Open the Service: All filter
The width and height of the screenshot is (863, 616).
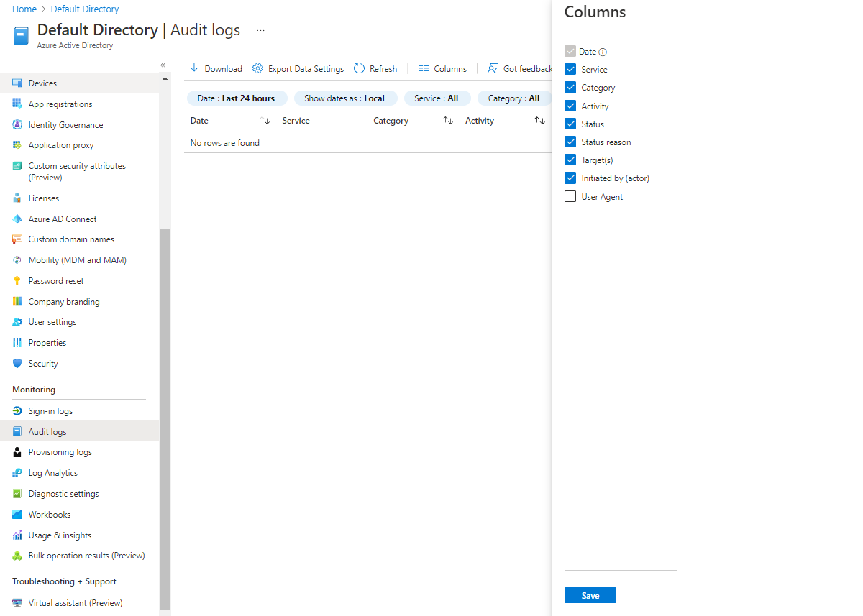437,98
